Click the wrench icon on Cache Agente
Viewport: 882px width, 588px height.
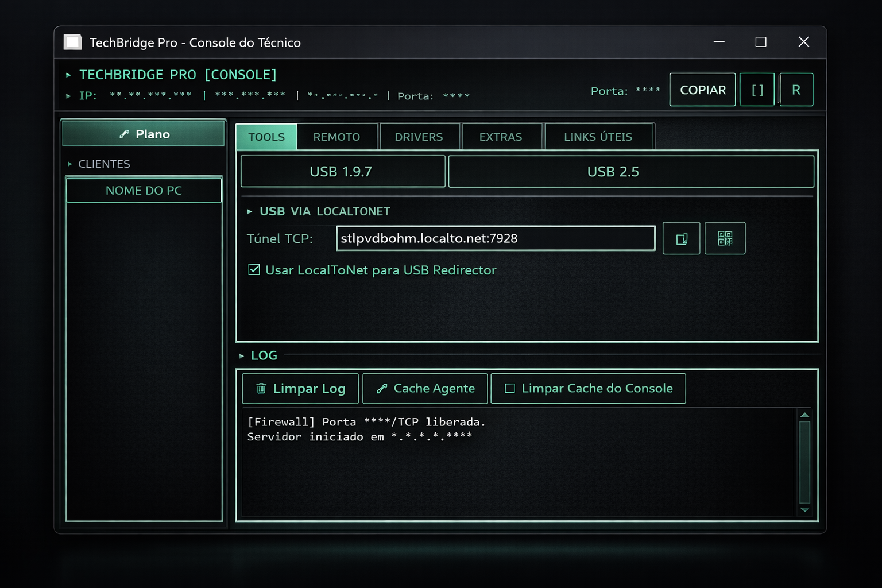382,389
